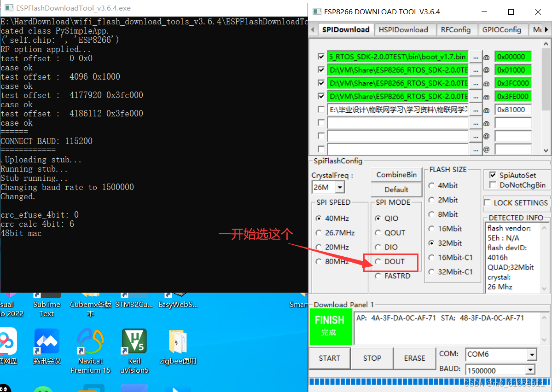Set SPI speed to 26.7MHz

coord(319,233)
